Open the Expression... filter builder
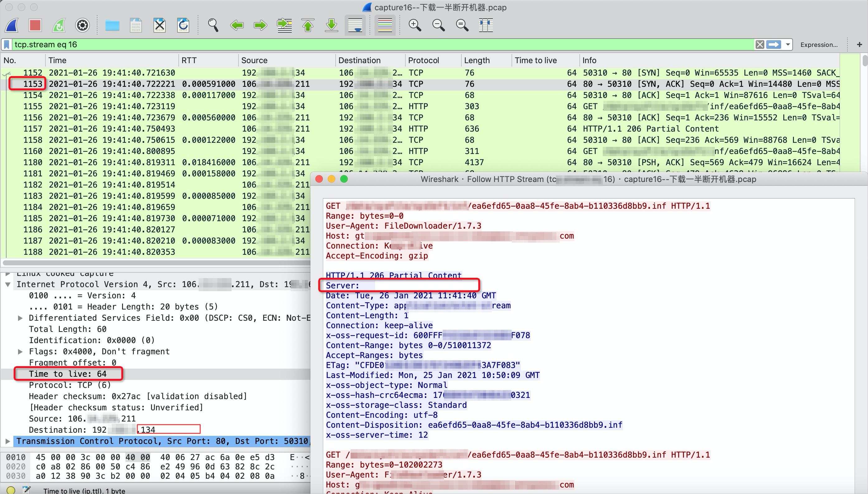 click(818, 44)
